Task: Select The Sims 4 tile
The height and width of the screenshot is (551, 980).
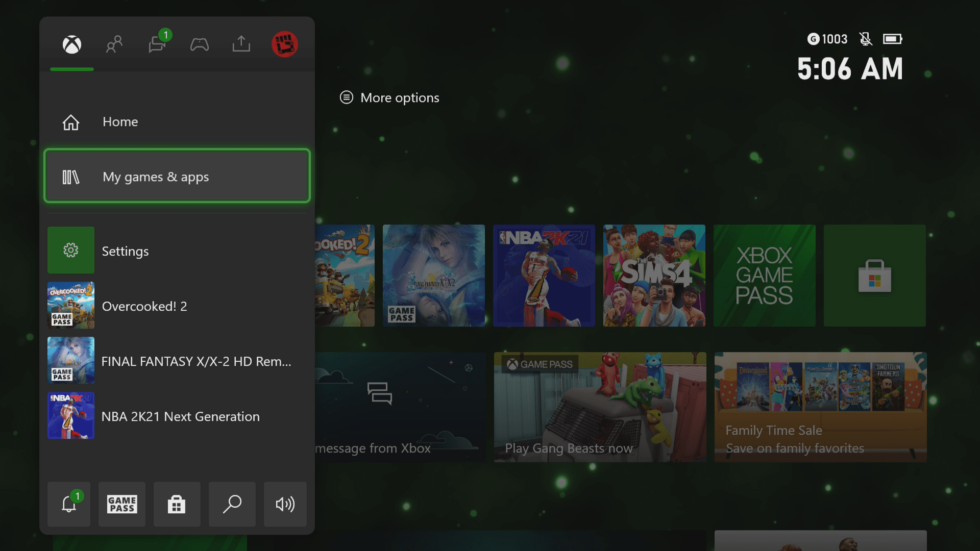Action: point(654,275)
